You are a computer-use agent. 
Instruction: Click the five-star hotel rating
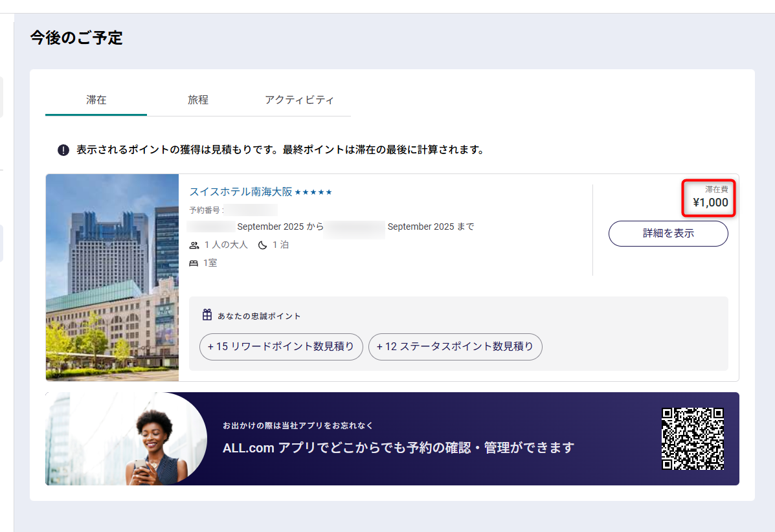click(x=313, y=192)
